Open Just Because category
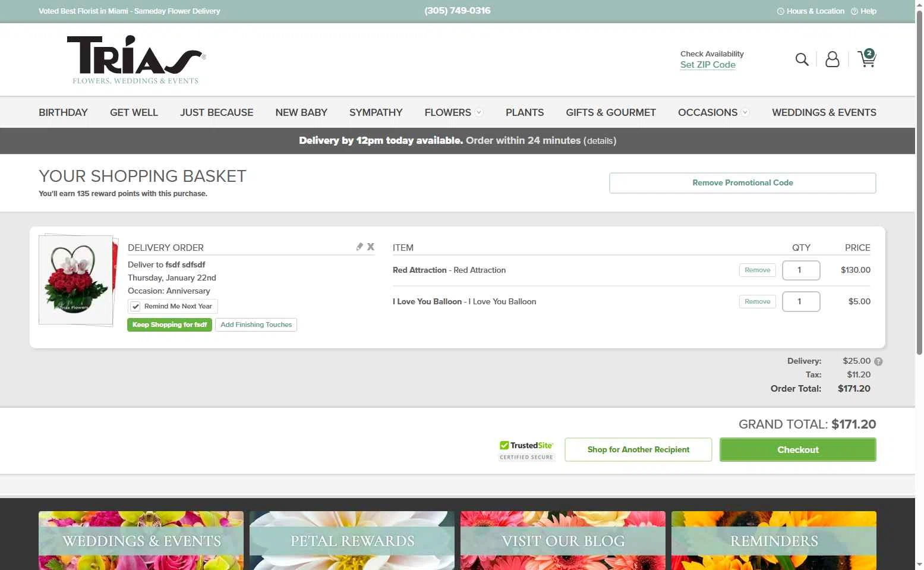 pyautogui.click(x=216, y=112)
